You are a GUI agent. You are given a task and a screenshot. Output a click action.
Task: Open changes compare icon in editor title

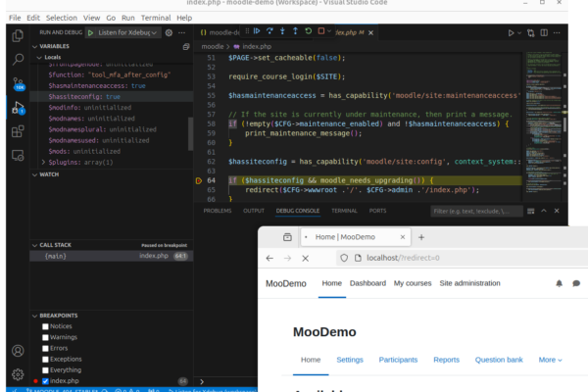pos(530,33)
